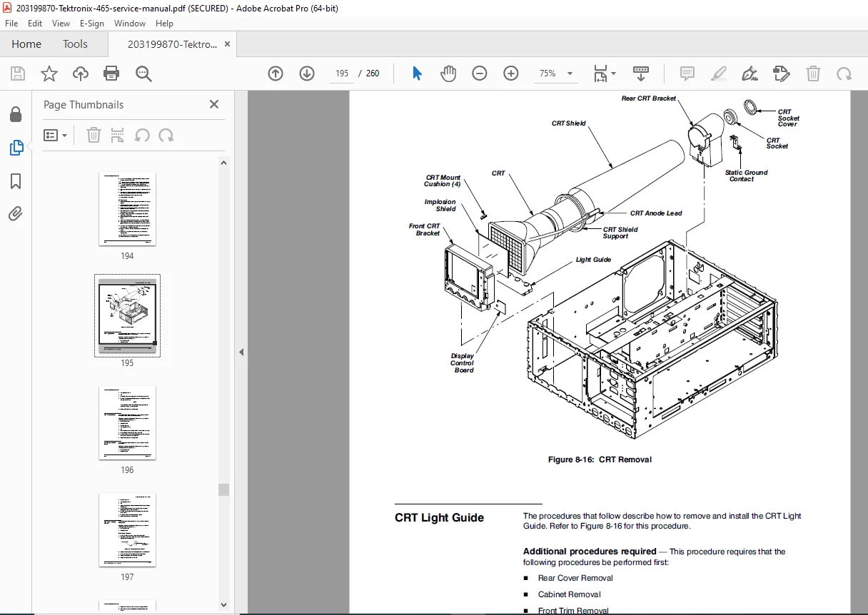This screenshot has height=615, width=868.
Task: Close the 203199870-Tektro document tab
Action: click(228, 44)
